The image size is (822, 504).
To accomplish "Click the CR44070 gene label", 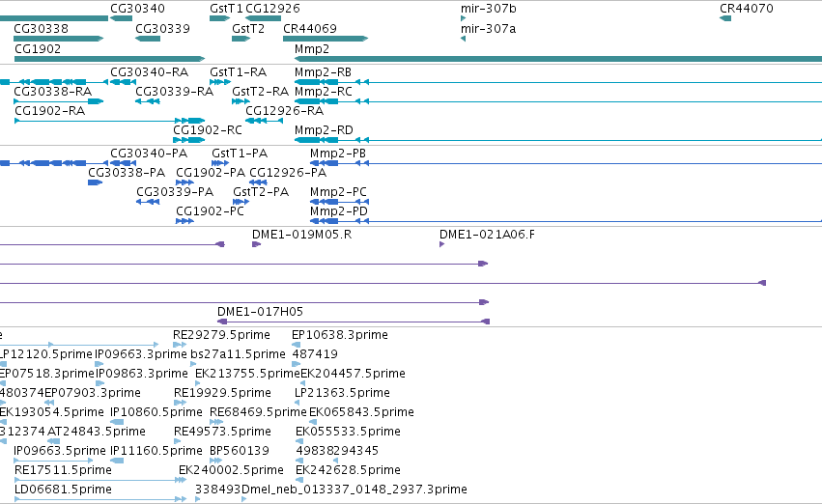I will pos(747,9).
